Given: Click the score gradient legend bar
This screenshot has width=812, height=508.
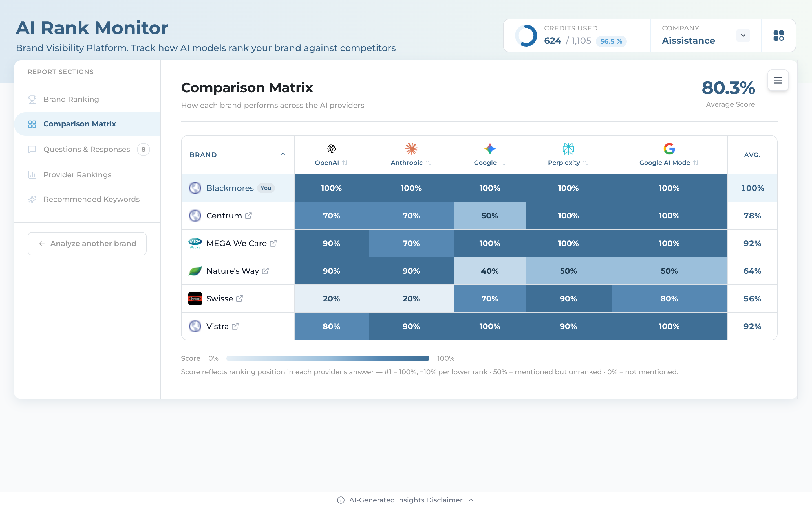Looking at the screenshot, I should (328, 358).
